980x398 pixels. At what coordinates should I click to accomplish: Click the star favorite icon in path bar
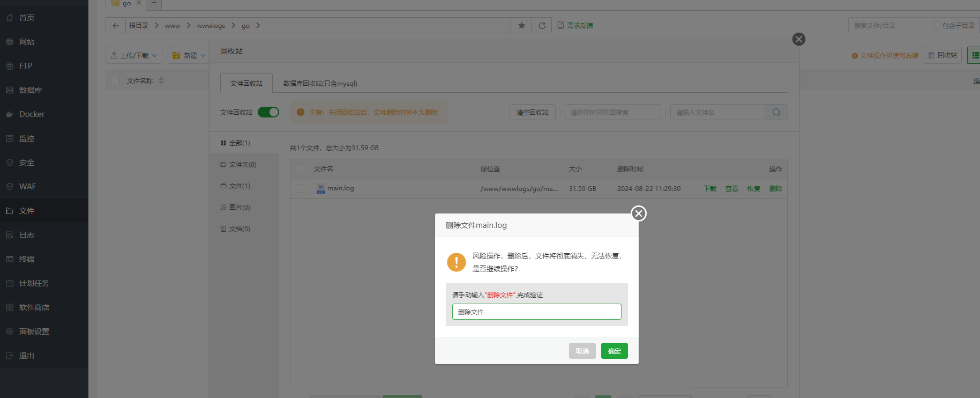(521, 26)
